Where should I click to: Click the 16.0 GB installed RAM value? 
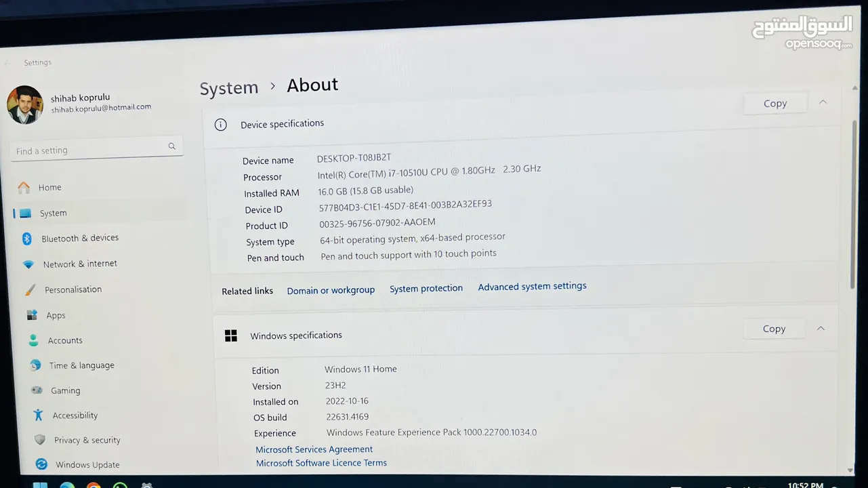(366, 191)
